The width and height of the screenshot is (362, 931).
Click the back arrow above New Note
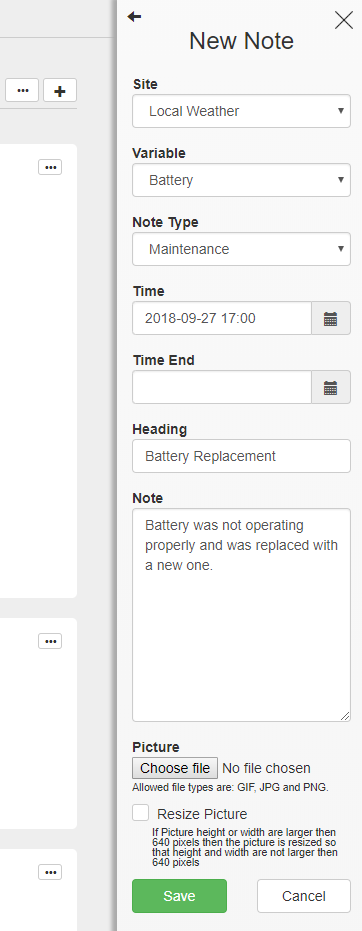(134, 17)
